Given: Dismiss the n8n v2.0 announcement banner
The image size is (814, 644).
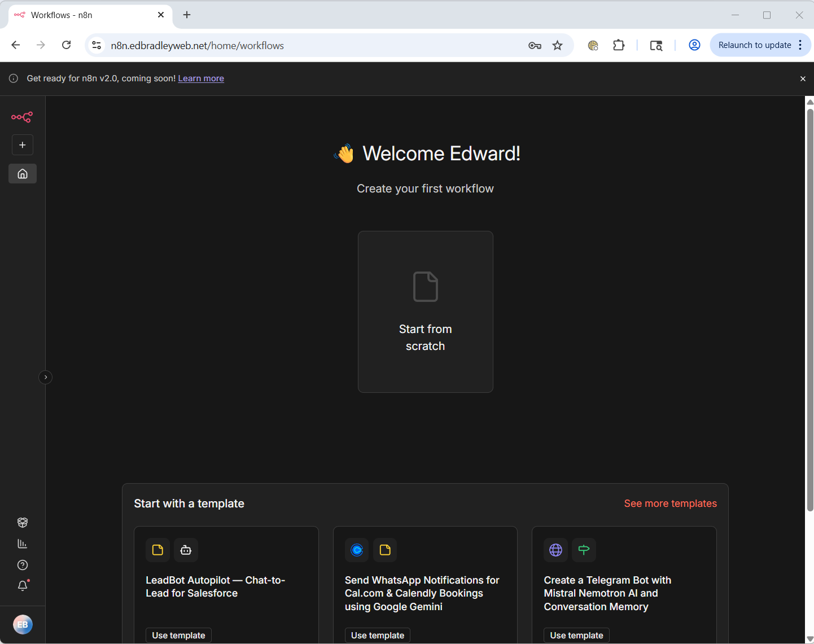Looking at the screenshot, I should click(803, 79).
